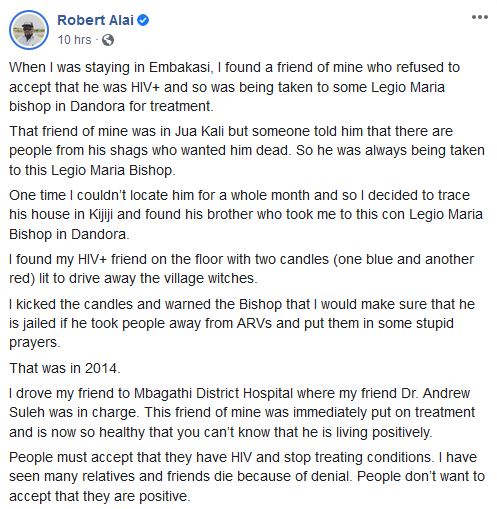Screen dimensions: 497x509
Task: Click the paragraph starting 'People must accept'
Action: [247, 476]
